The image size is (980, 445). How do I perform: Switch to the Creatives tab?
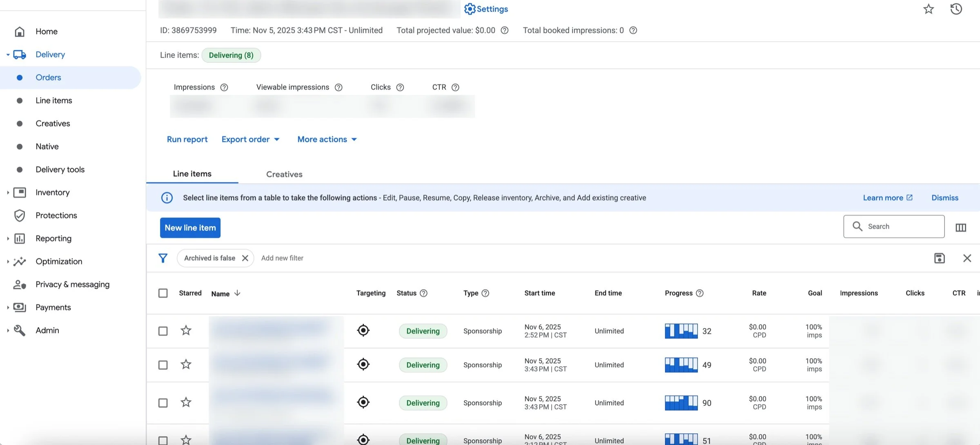(x=284, y=174)
